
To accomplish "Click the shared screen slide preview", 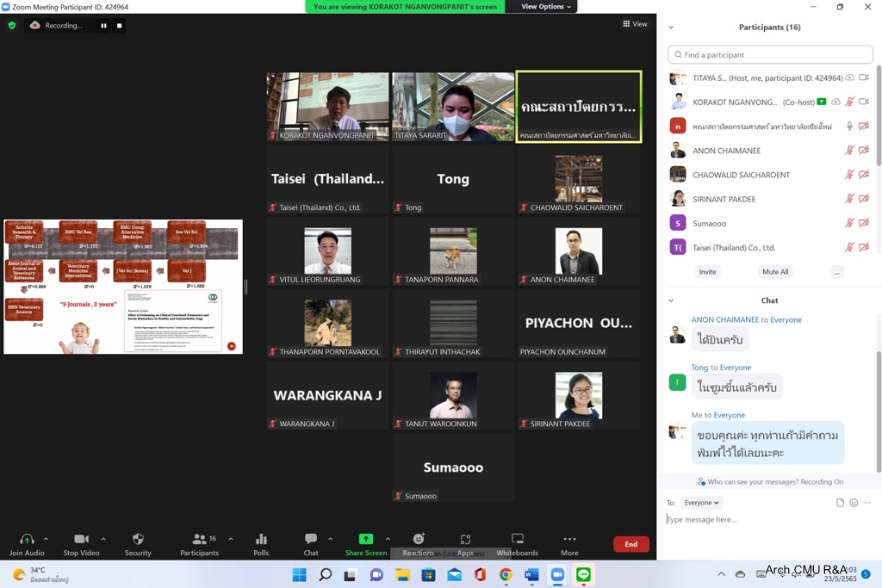I will [123, 287].
